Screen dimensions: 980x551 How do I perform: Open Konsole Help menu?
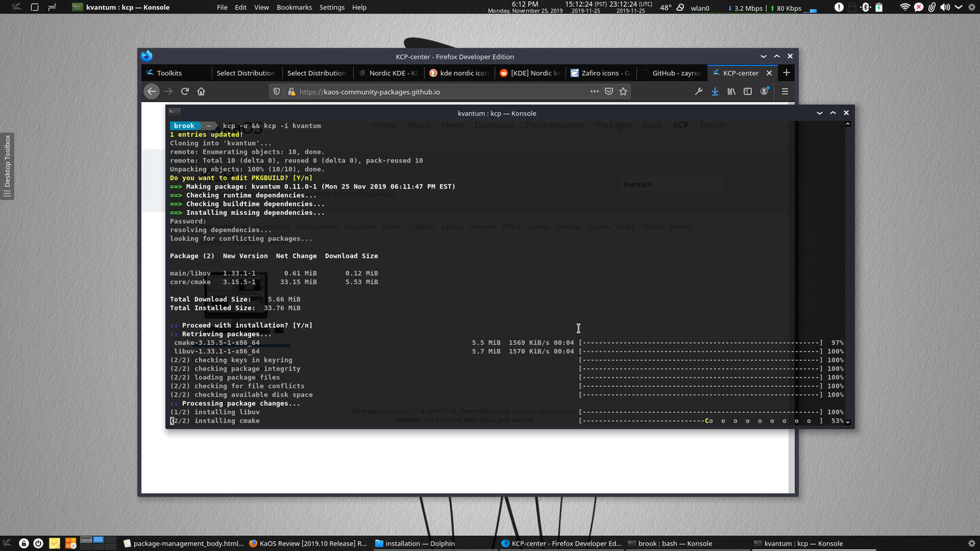coord(359,7)
